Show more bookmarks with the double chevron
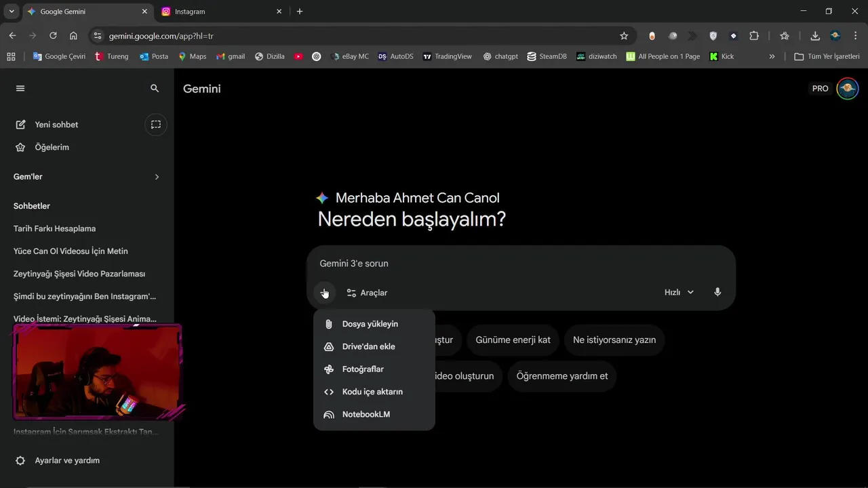868x488 pixels. point(772,56)
